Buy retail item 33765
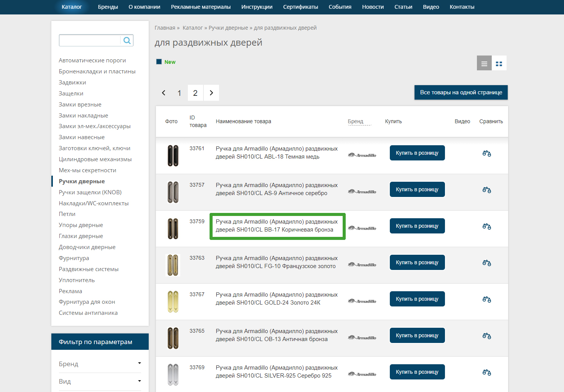The height and width of the screenshot is (392, 564). click(x=417, y=335)
